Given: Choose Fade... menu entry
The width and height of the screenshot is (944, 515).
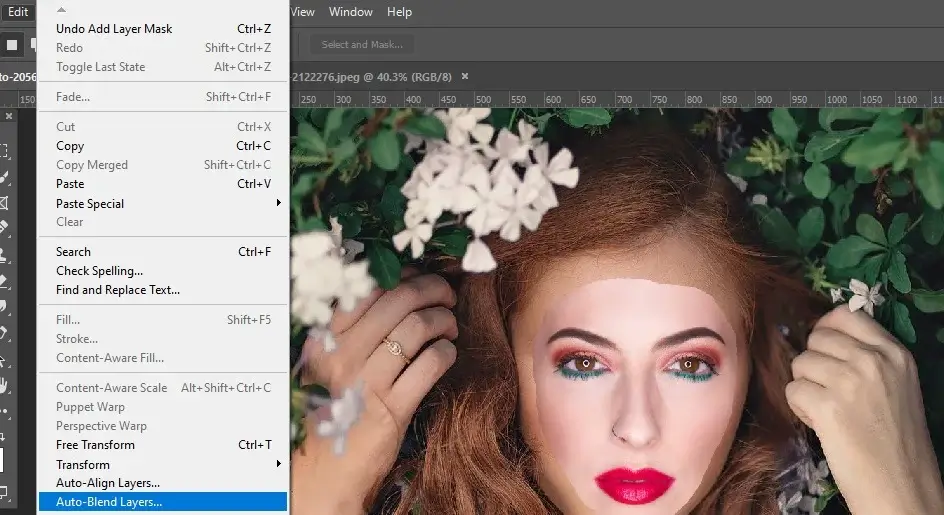Looking at the screenshot, I should tap(163, 97).
